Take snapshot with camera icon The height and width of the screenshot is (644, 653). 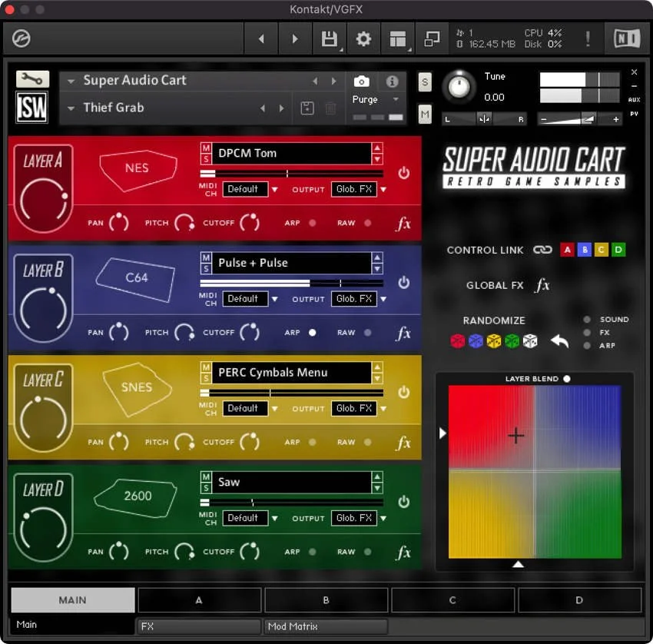pyautogui.click(x=361, y=81)
